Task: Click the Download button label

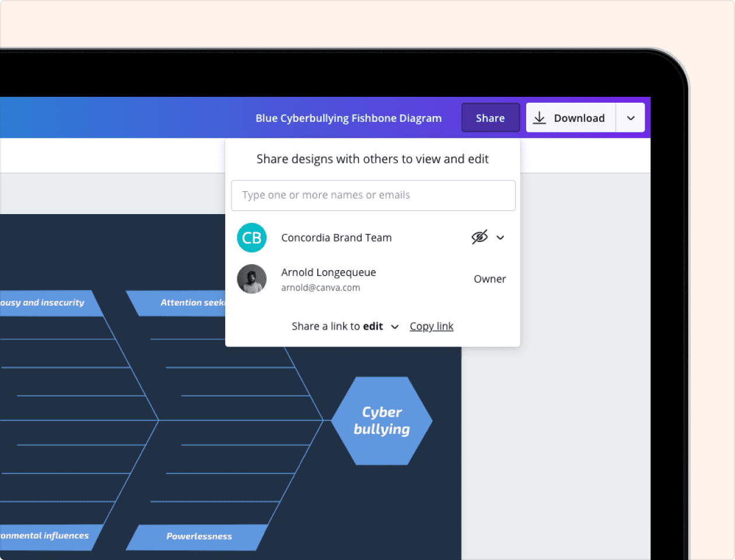Action: point(579,118)
